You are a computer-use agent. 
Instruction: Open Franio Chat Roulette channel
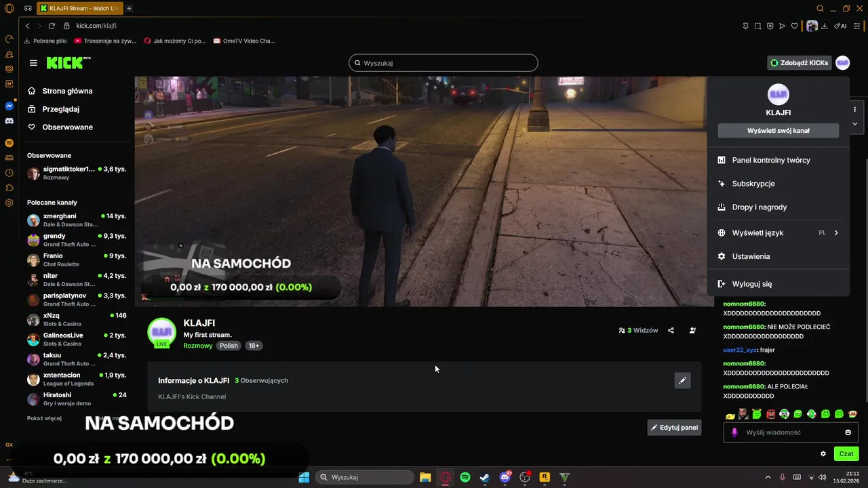coord(77,260)
